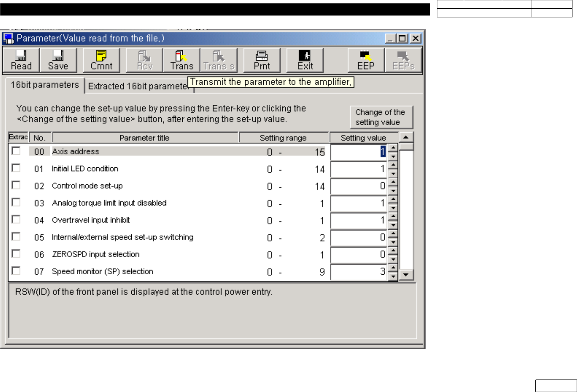The image size is (577, 392).
Task: Tick Extract for Internal/external speed set-up switching
Action: 16,236
